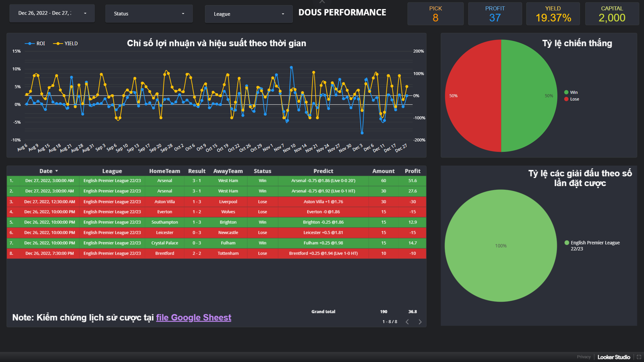Open Looker Studio logo link
The image size is (644, 362).
(613, 357)
